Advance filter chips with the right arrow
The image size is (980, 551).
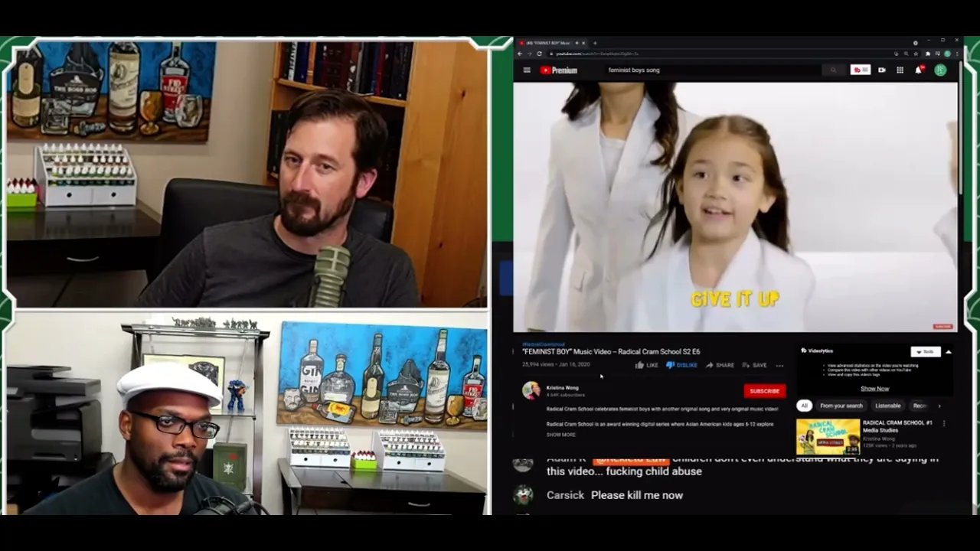(940, 406)
